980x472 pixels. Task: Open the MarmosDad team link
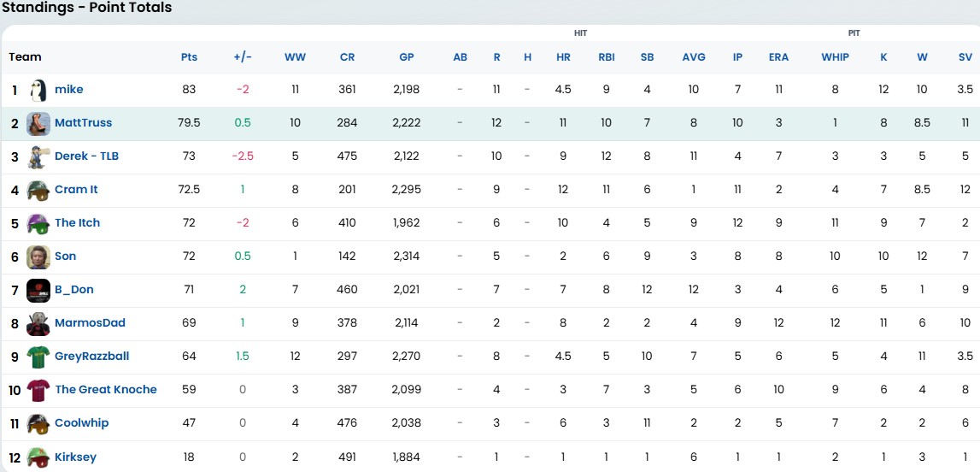pos(90,322)
